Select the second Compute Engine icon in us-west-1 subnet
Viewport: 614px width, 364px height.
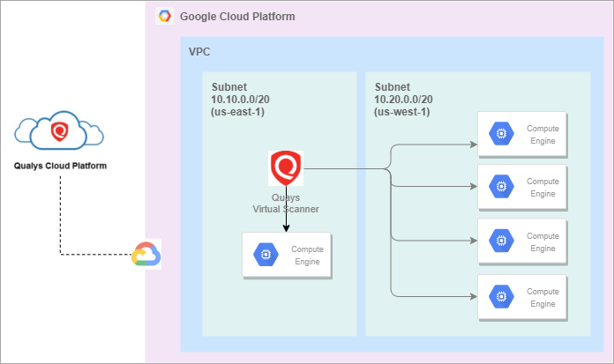coord(501,187)
